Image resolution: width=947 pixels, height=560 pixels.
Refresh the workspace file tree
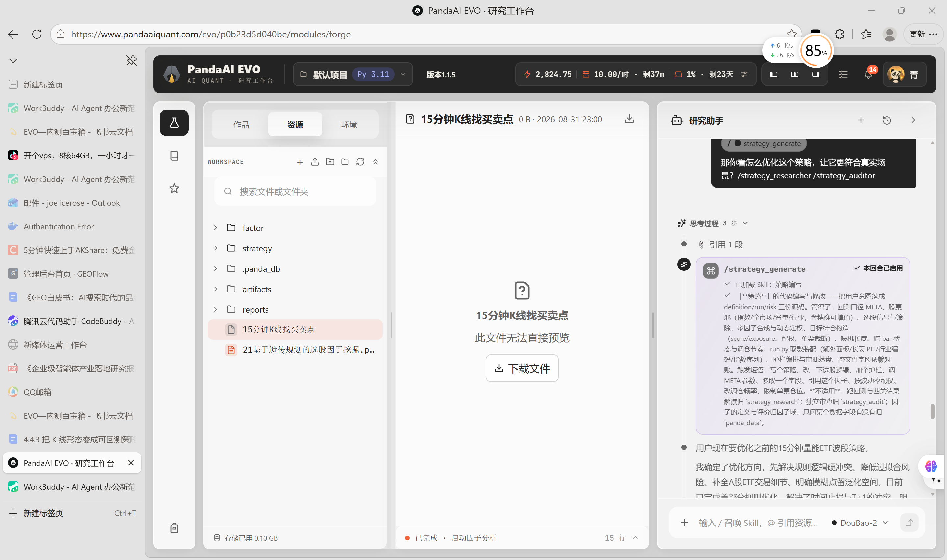[x=360, y=162]
